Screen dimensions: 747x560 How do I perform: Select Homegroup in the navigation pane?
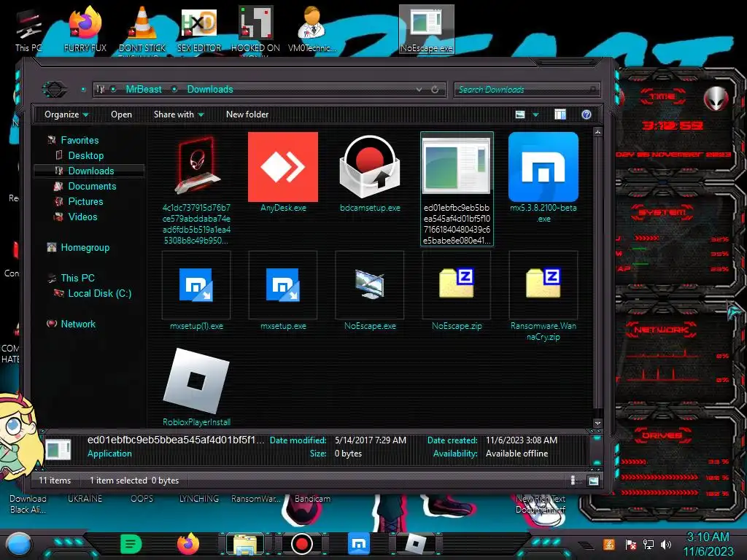[85, 247]
